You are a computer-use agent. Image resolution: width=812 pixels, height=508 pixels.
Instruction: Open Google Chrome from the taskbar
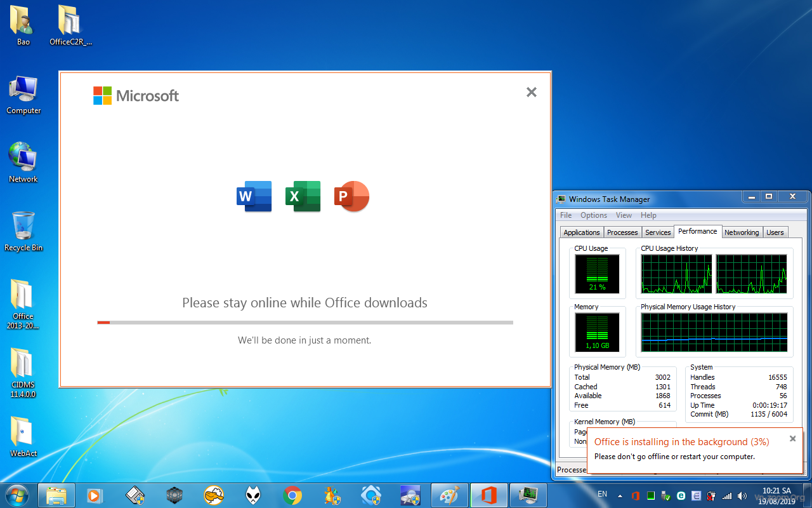coord(292,495)
